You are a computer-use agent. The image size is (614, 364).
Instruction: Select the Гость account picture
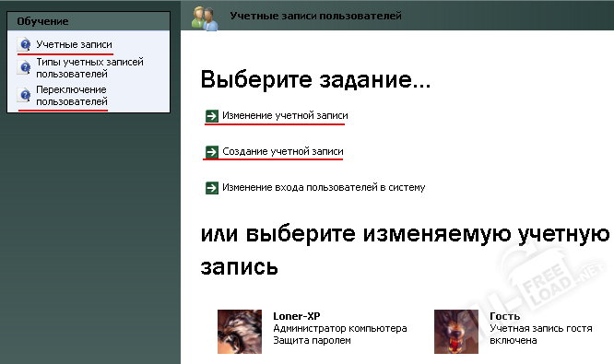pos(456,332)
